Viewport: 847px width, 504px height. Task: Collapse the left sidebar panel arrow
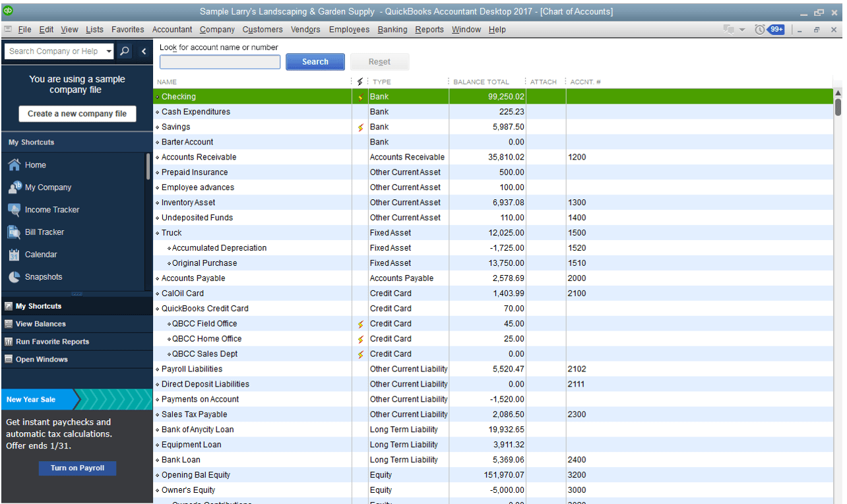[144, 51]
